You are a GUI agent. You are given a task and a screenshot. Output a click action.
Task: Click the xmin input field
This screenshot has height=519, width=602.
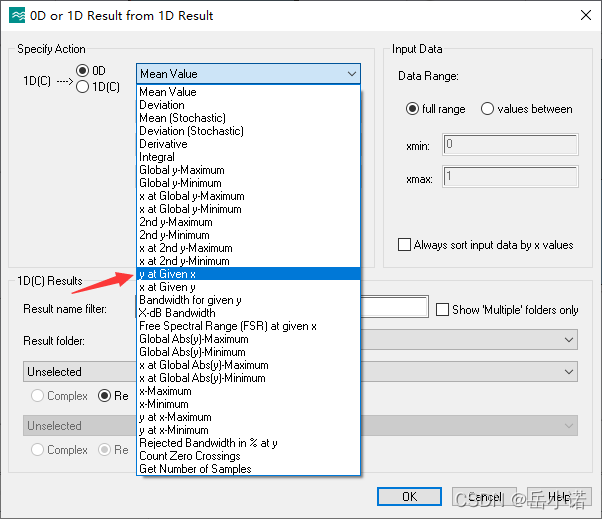click(511, 144)
